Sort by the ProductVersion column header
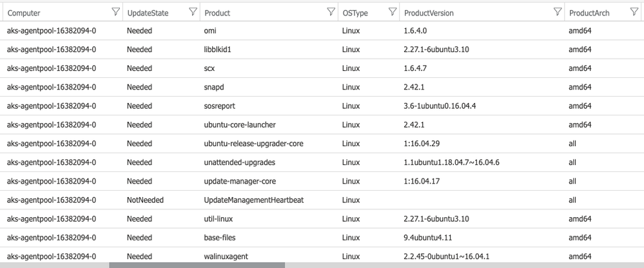The image size is (644, 268). [429, 13]
